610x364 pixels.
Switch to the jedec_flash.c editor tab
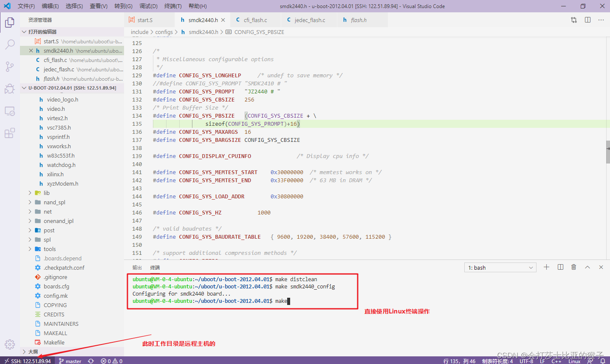coord(310,20)
